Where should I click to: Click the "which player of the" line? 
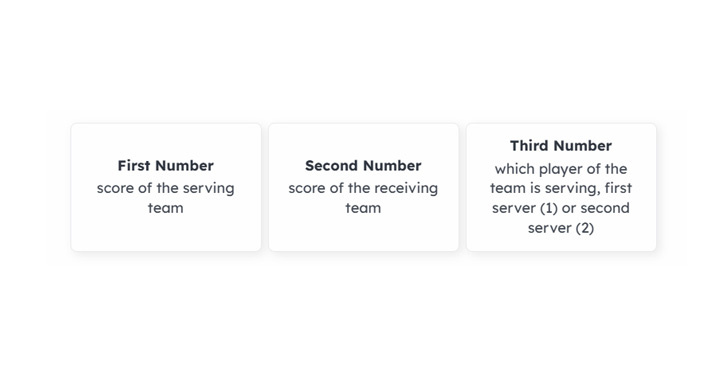[x=561, y=169]
